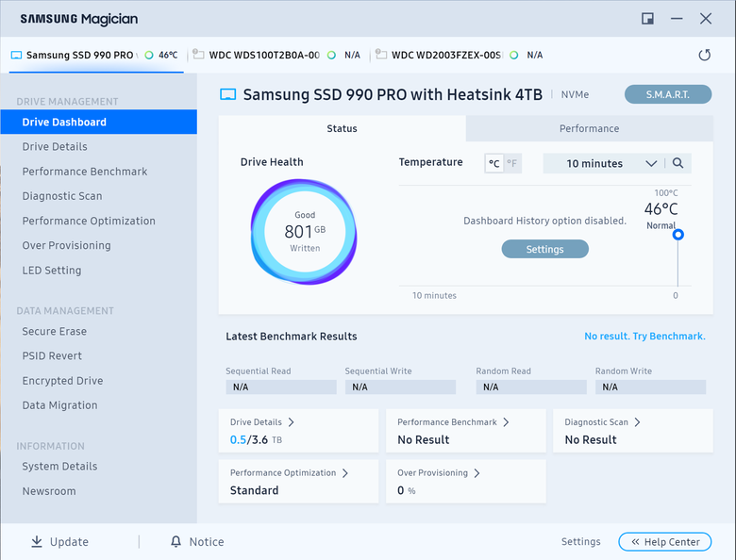
Task: Switch temperature unit to °F
Action: (x=512, y=163)
